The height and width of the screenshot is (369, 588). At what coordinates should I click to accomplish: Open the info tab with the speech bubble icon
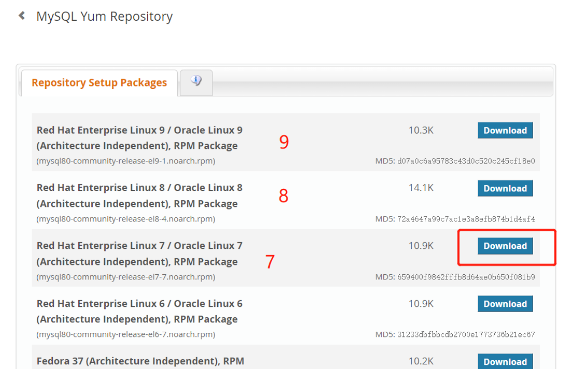pyautogui.click(x=196, y=82)
